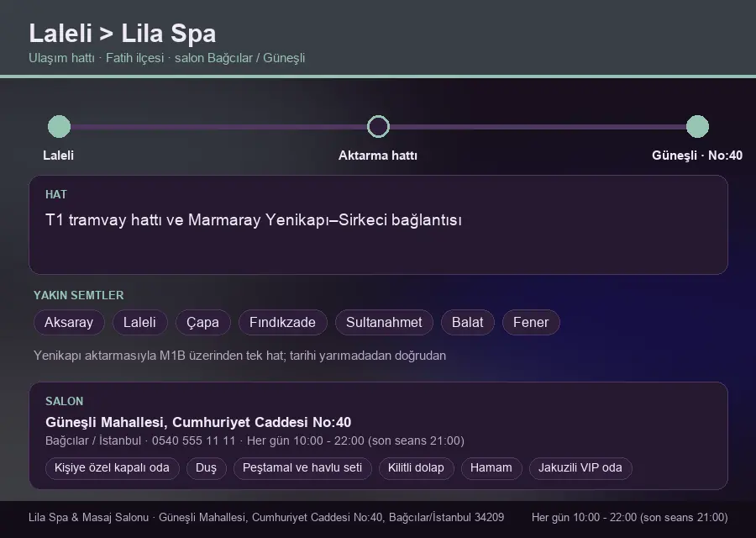The height and width of the screenshot is (538, 756).
Task: Pick the Fındıkzade neighborhood chip
Action: click(x=282, y=322)
